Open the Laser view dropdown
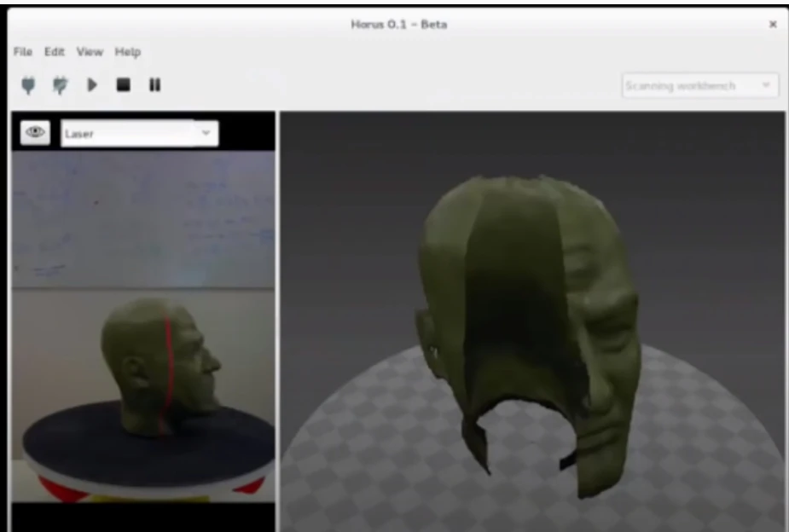 point(139,133)
